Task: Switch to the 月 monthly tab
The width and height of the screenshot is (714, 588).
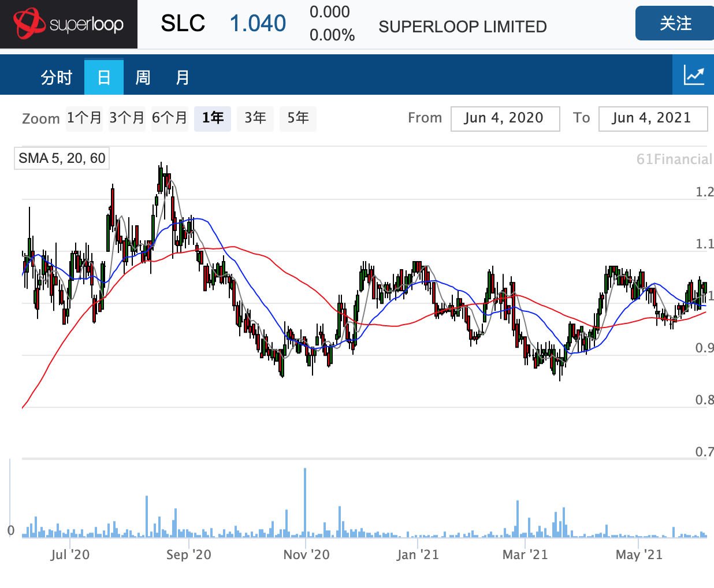Action: click(x=183, y=77)
